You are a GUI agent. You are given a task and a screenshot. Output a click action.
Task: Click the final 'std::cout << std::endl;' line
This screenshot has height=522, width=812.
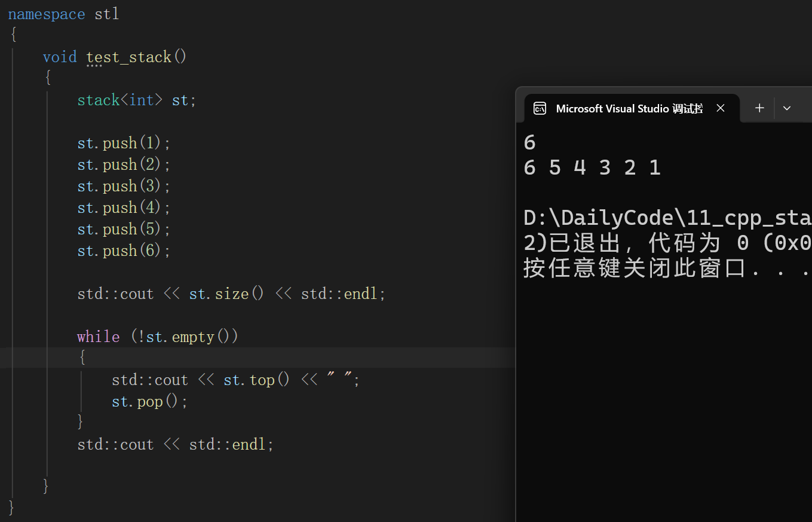(x=176, y=444)
